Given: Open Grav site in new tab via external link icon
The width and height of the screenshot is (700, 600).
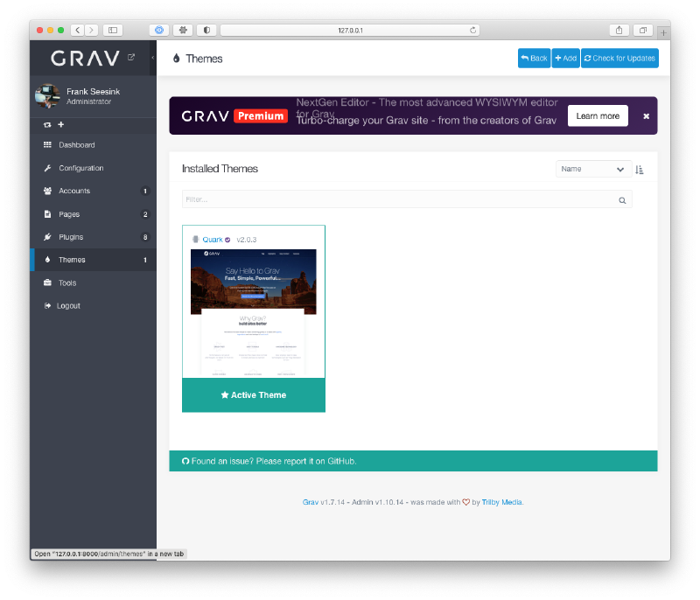Looking at the screenshot, I should click(x=132, y=55).
